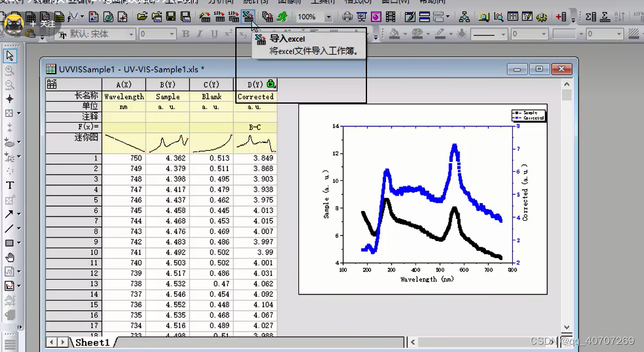Click the green running-man recalculate icon
Image resolution: width=644 pixels, height=352 pixels.
point(282,17)
